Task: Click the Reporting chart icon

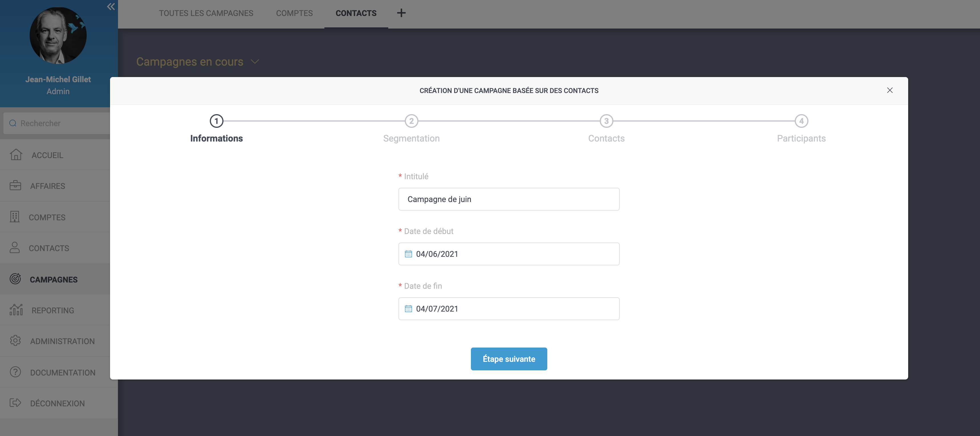Action: point(16,310)
